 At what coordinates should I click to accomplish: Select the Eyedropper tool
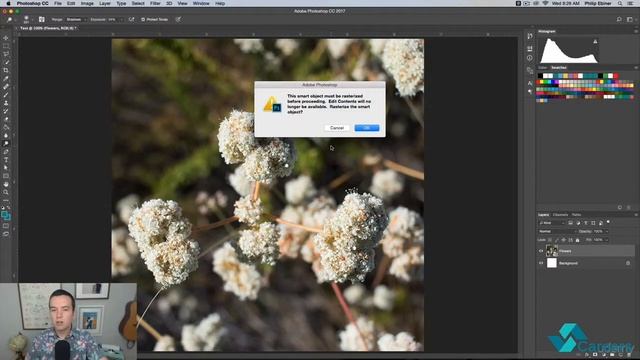[6, 78]
